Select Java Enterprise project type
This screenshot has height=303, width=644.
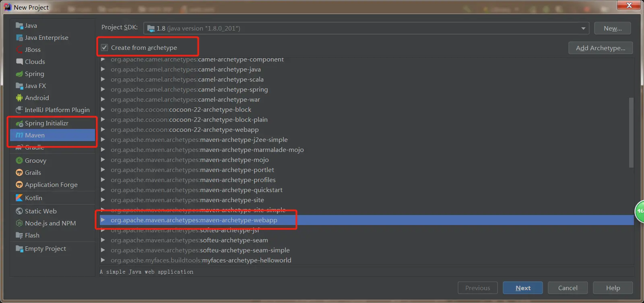coord(53,38)
